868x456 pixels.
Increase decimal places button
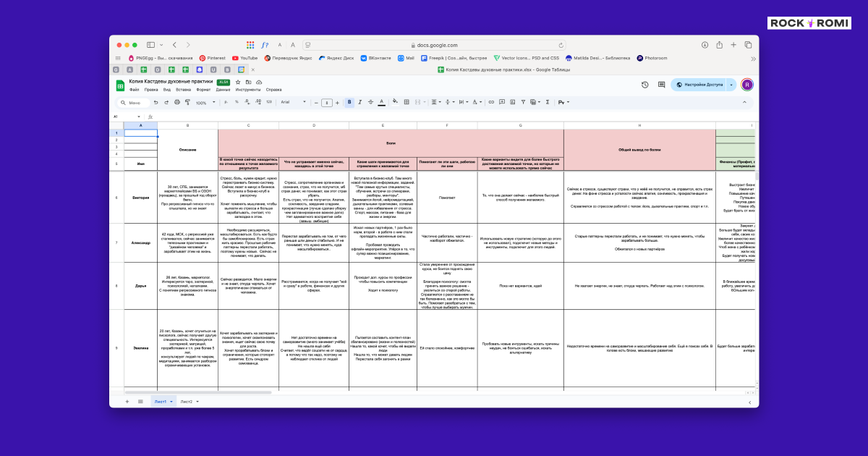click(x=258, y=102)
